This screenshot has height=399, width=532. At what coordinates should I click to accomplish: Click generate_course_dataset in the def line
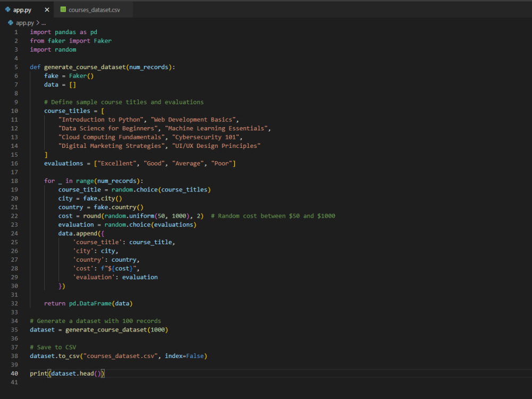point(85,67)
